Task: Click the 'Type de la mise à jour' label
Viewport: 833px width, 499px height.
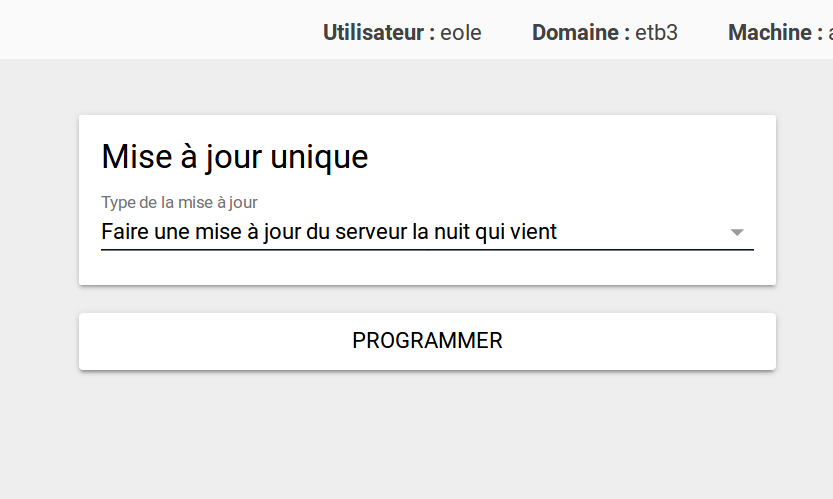Action: (180, 202)
